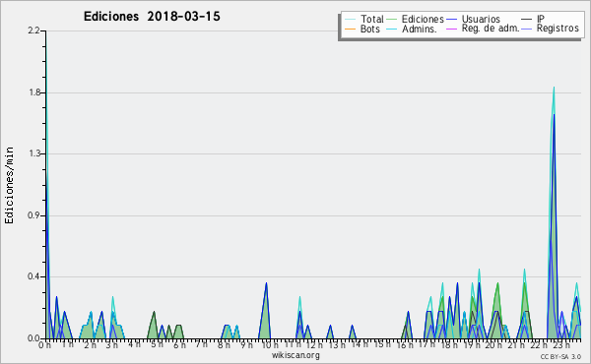Click the 'CC BY-SA 3.0' license text
The image size is (591, 364).
[x=560, y=356]
